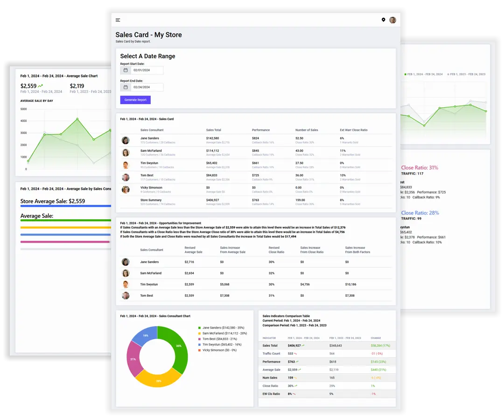Click Jane Sanders' avatar in Sales Card table
The width and height of the screenshot is (504, 420).
(126, 140)
